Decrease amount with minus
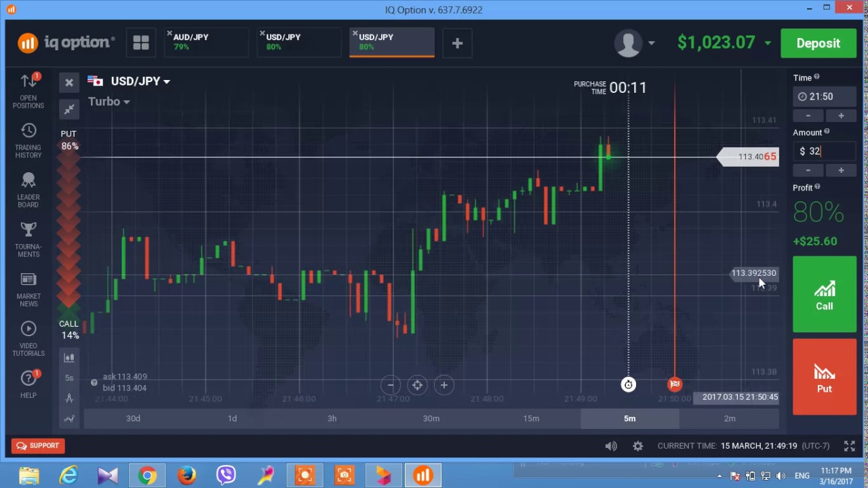This screenshot has height=488, width=868. pyautogui.click(x=808, y=170)
